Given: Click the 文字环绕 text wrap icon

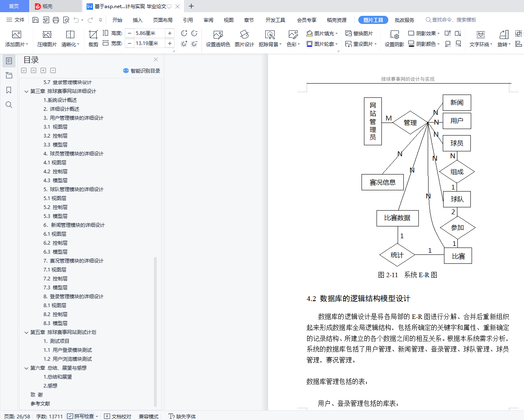Looking at the screenshot, I should [481, 35].
